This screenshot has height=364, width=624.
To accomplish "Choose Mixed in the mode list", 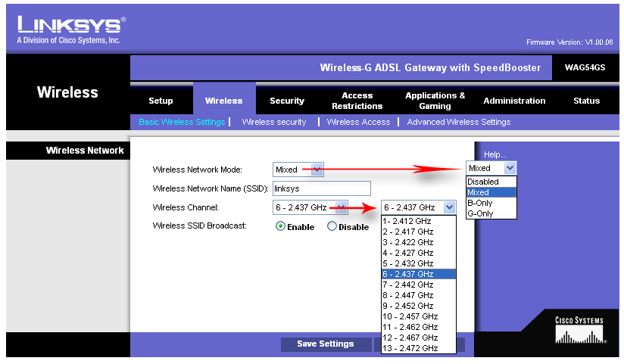I will (x=491, y=192).
